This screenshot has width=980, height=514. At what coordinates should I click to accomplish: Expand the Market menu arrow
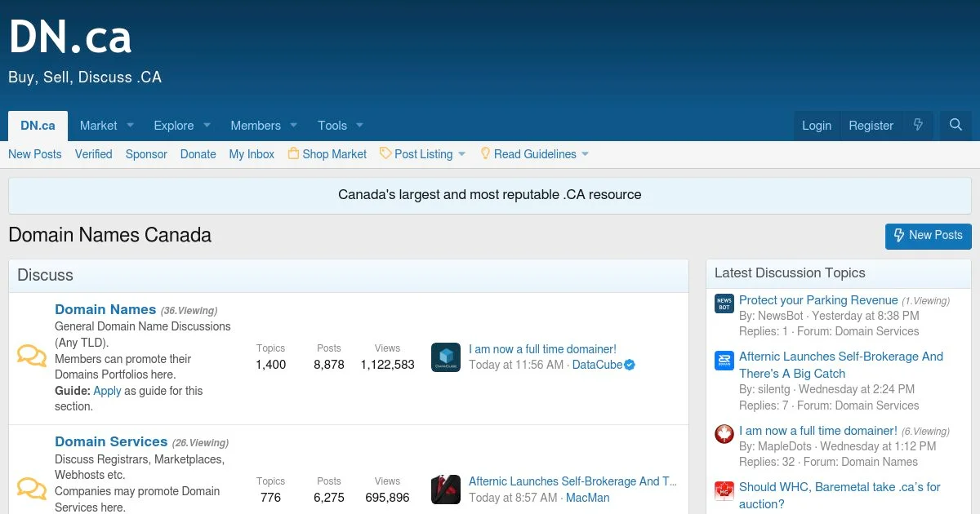point(130,126)
